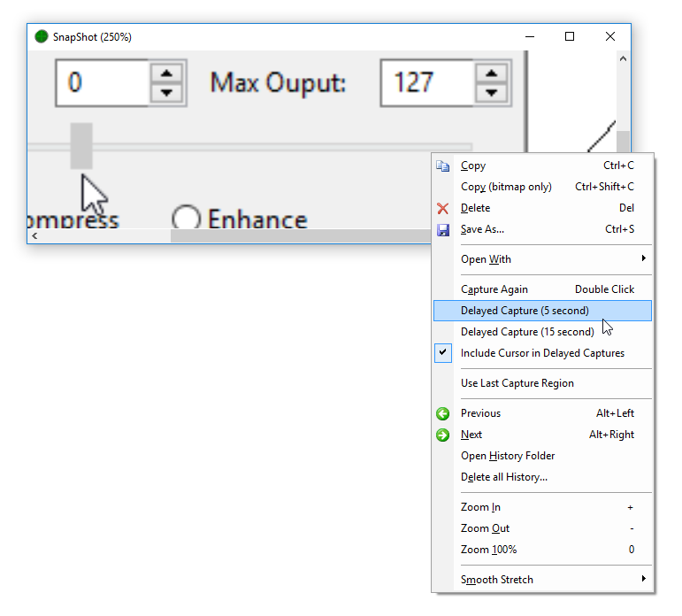682x616 pixels.
Task: Click the green Previous arrow icon
Action: click(443, 413)
